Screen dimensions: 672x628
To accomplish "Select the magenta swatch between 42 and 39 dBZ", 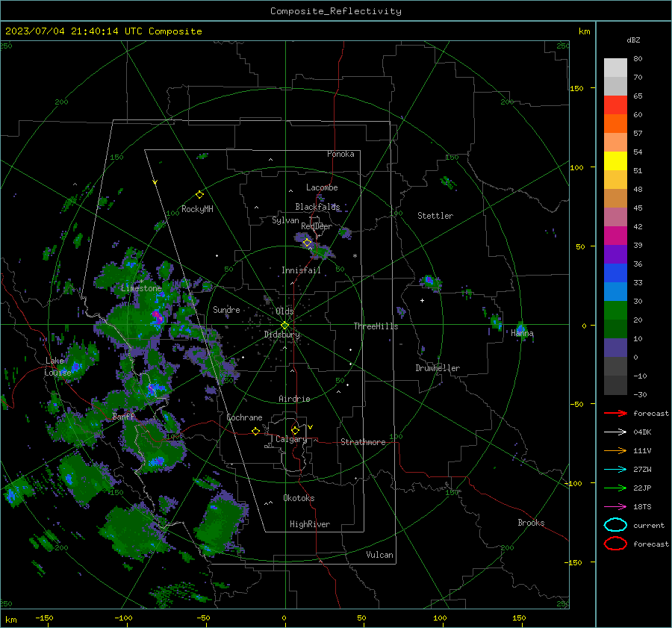I will [x=615, y=236].
